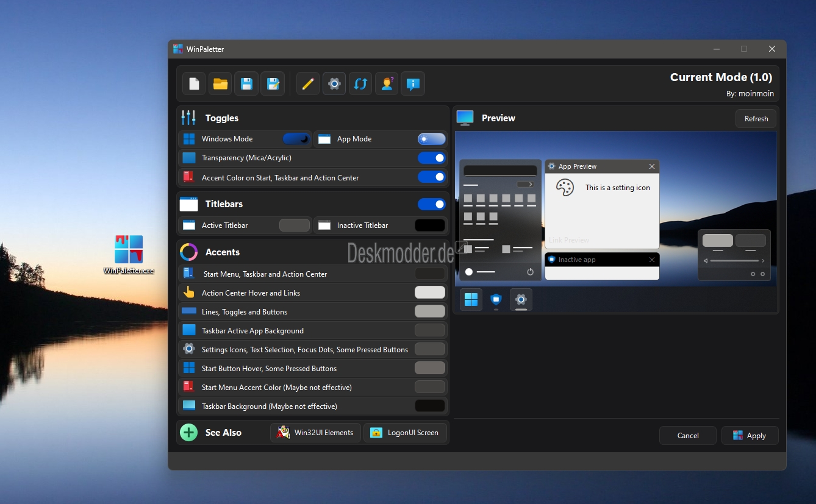The height and width of the screenshot is (504, 816).
Task: Click the Start button in preview taskbar
Action: click(471, 299)
